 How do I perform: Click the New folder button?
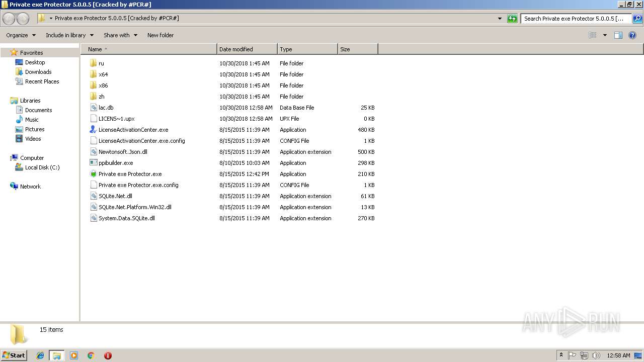point(160,35)
